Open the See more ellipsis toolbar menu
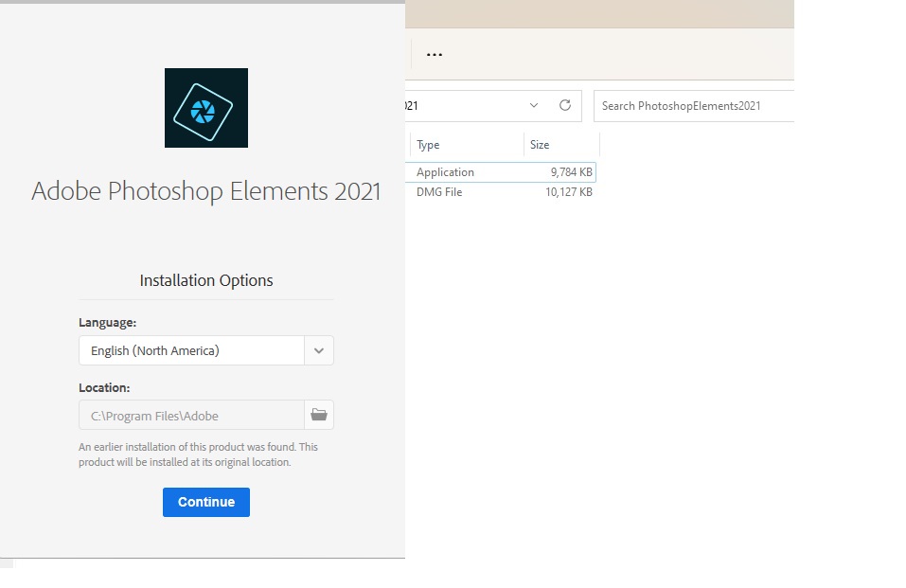 point(435,54)
